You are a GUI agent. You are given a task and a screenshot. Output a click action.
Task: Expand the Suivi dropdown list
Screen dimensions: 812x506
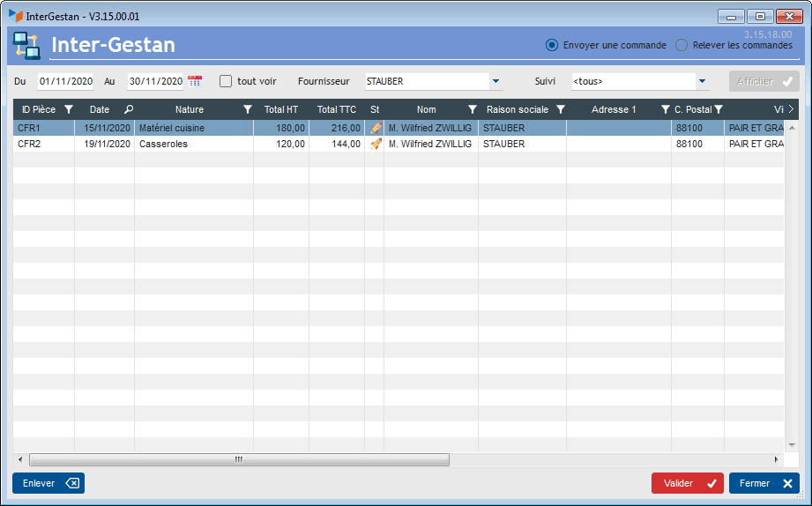tap(702, 81)
